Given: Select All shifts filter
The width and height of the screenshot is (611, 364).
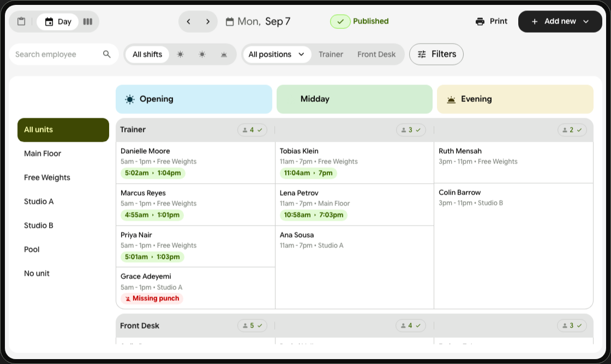Looking at the screenshot, I should pyautogui.click(x=147, y=54).
